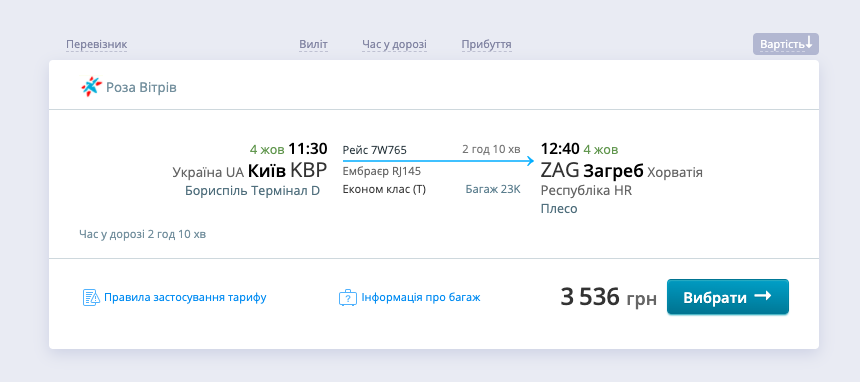The image size is (860, 382).
Task: Click Бориспіль Термінал D airport text
Action: pos(252,191)
